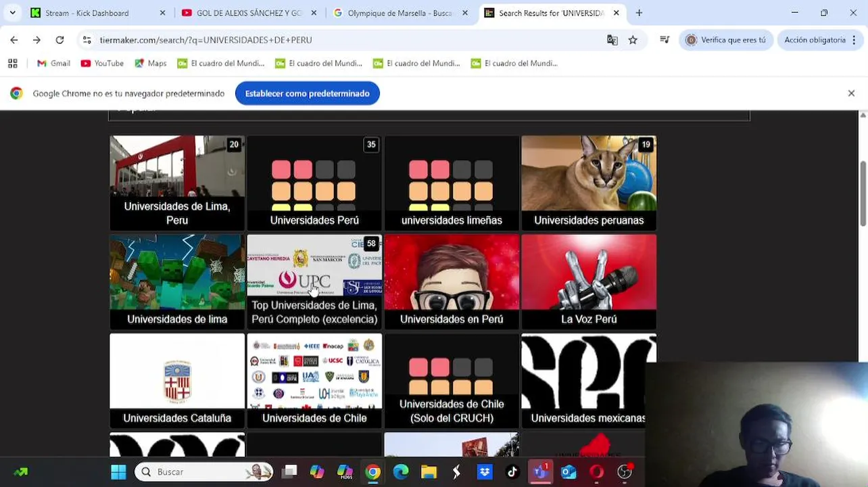Open Dropbox from taskbar
Viewport: 868px width, 487px height.
tap(485, 471)
